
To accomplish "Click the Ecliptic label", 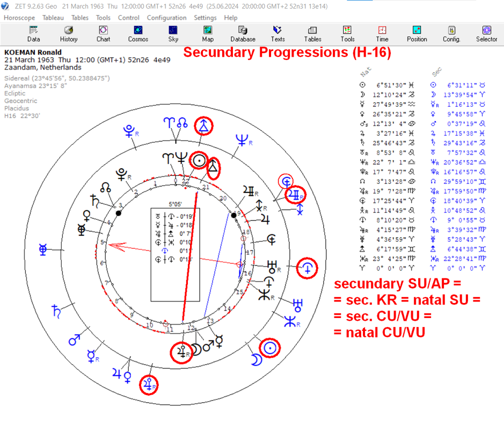I will [x=15, y=93].
